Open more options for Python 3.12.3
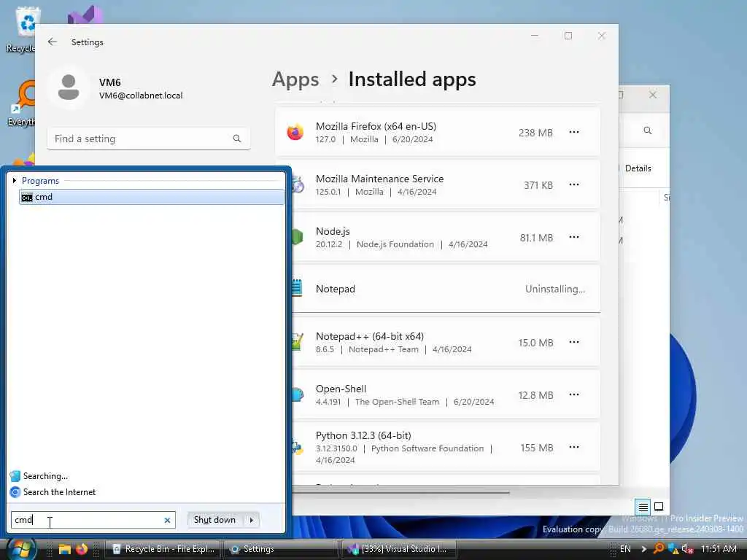Image resolution: width=747 pixels, height=560 pixels. coord(573,447)
